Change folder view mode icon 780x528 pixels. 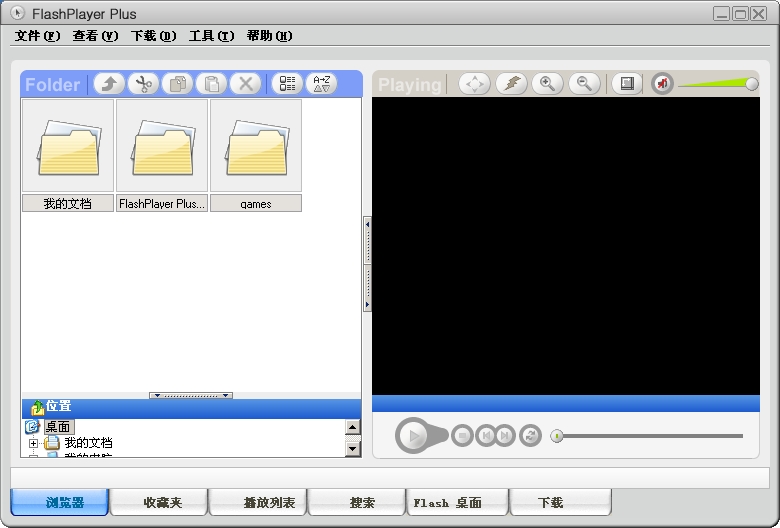[x=287, y=84]
